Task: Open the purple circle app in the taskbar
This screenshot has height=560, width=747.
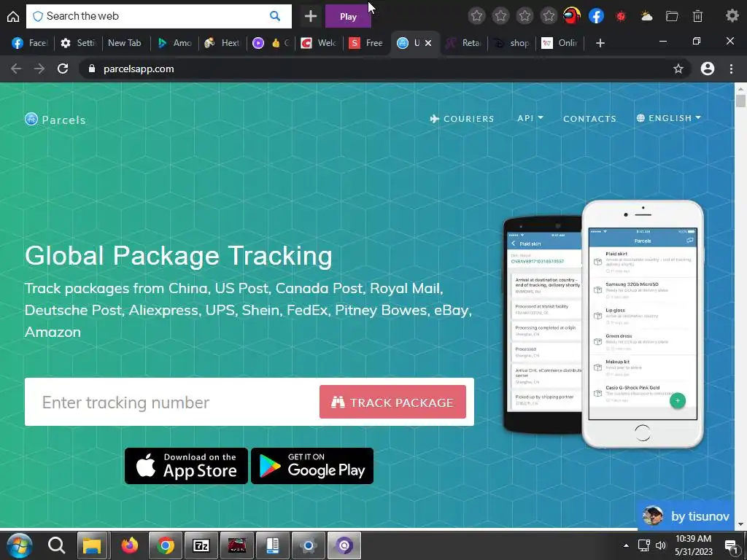Action: point(344,545)
